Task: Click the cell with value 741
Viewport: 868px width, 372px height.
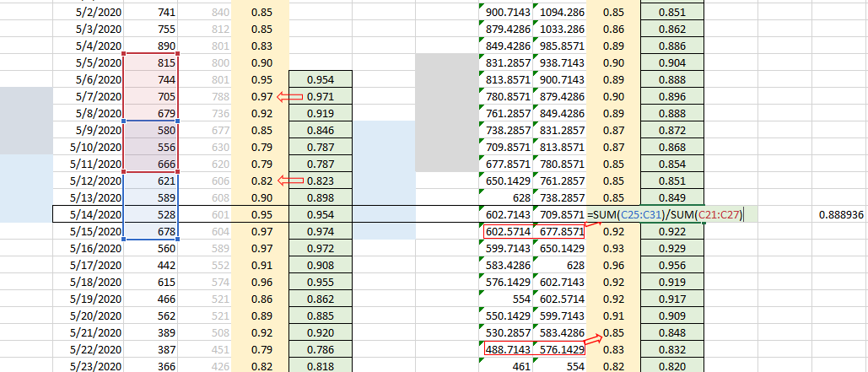Action: pos(150,12)
